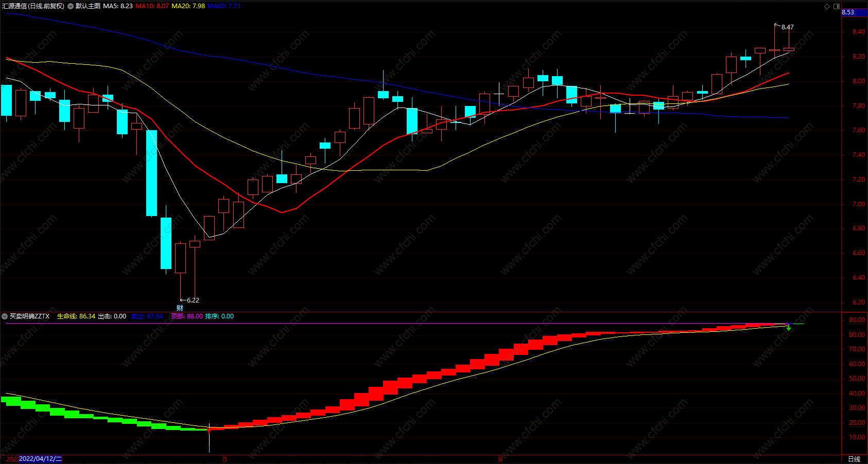
Task: Click the 8.40 price axis label
Action: point(859,32)
